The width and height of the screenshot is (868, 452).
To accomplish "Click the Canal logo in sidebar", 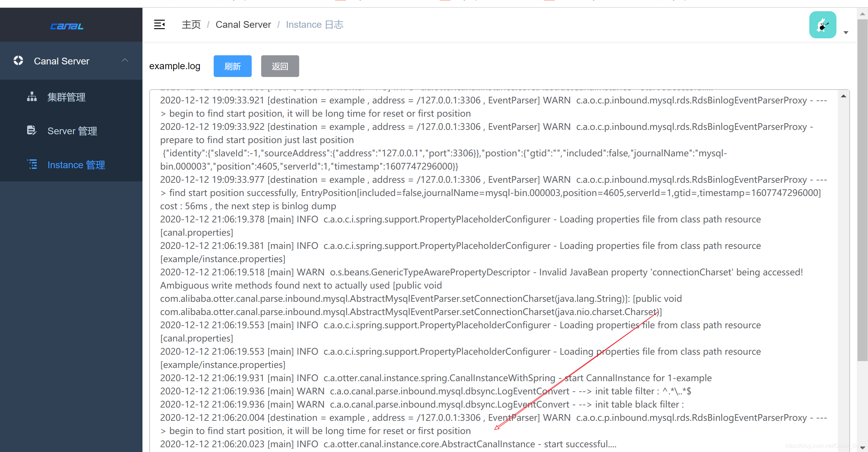I will [x=67, y=26].
